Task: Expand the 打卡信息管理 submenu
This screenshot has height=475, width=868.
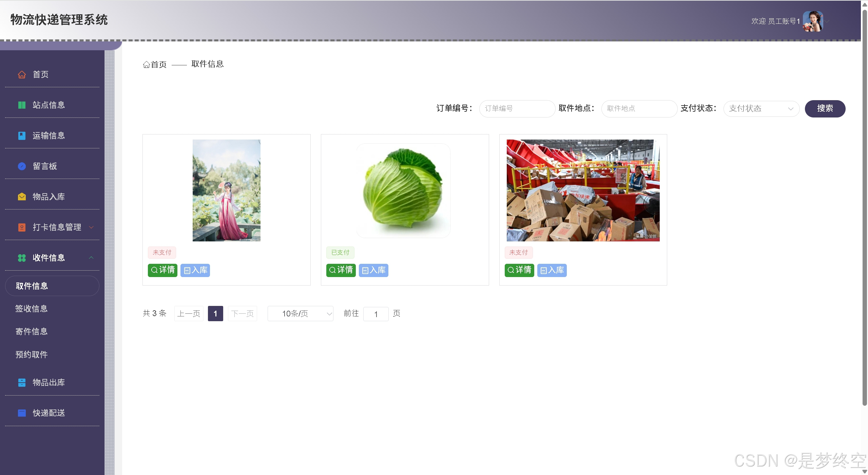Action: (x=91, y=227)
